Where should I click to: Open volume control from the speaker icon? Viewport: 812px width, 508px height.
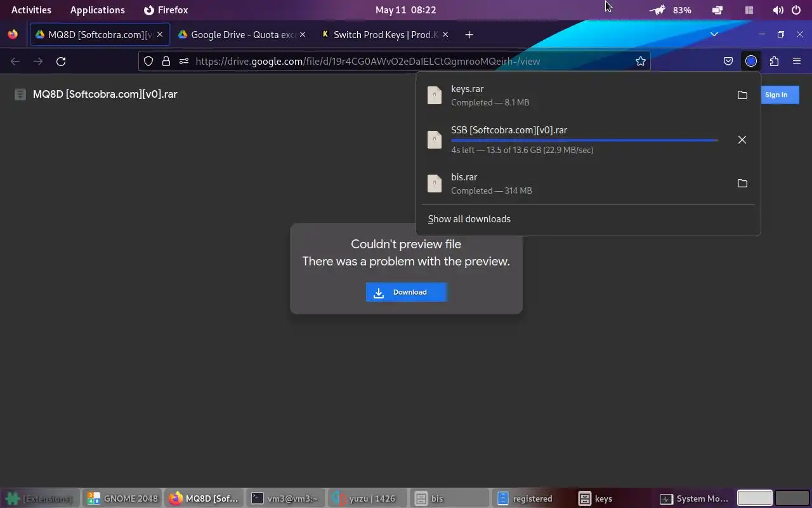click(x=778, y=10)
